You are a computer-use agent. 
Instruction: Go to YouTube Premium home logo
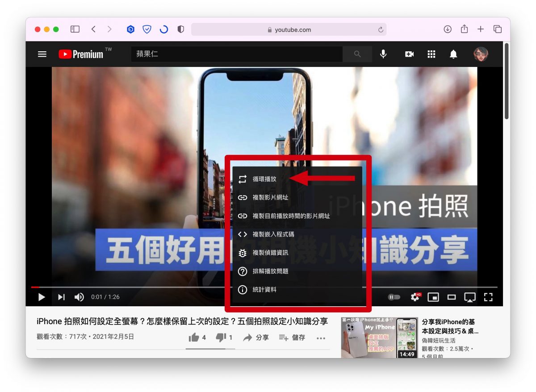tap(81, 54)
